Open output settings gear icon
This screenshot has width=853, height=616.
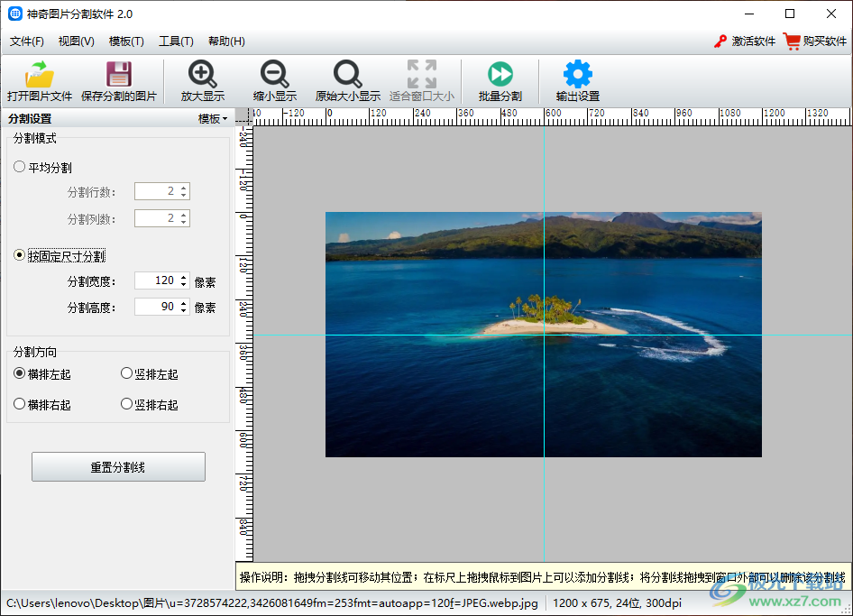click(577, 74)
